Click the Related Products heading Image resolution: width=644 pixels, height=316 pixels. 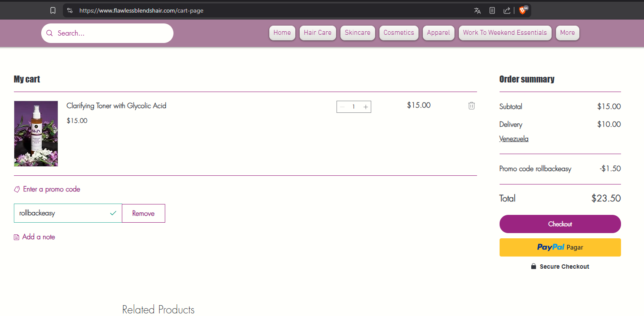(158, 309)
